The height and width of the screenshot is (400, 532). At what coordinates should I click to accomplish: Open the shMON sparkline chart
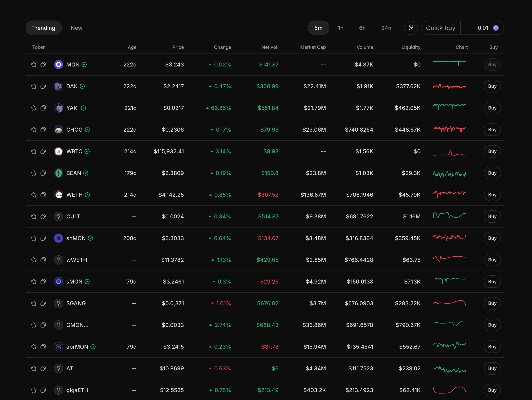click(450, 238)
